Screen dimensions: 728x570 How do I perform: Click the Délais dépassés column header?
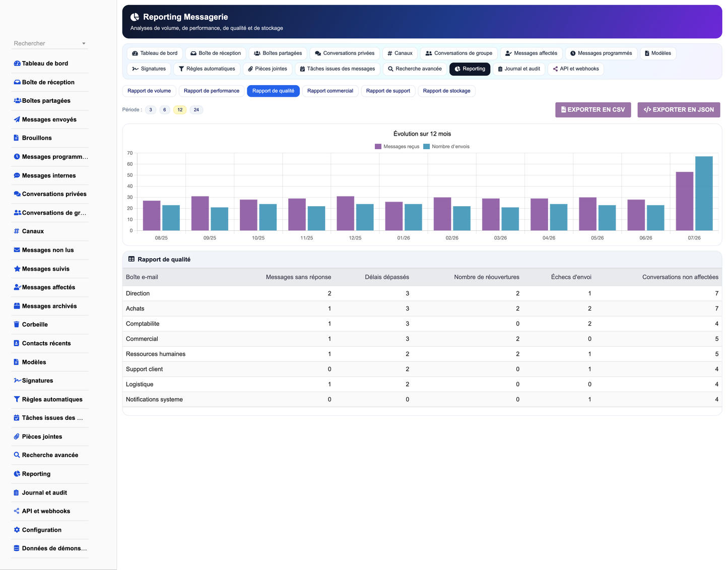[387, 277]
